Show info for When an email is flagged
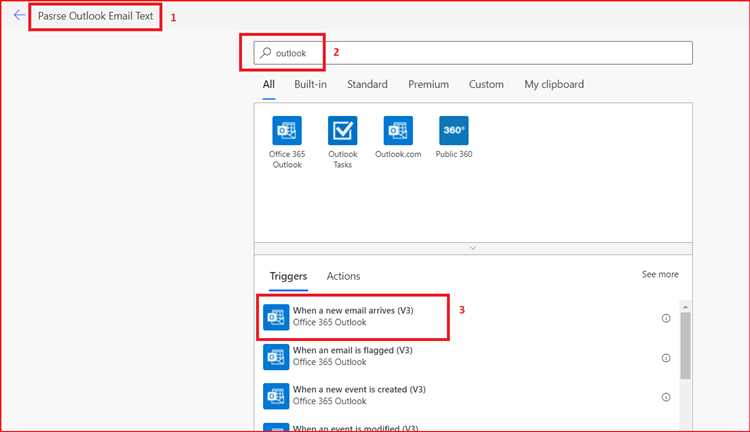Viewport: 750px width, 432px height. tap(666, 358)
